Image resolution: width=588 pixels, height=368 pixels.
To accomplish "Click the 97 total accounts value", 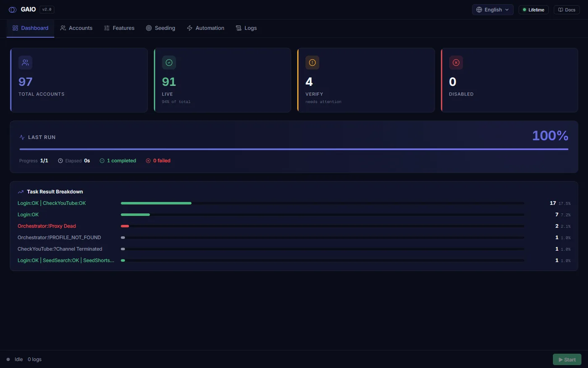I will pos(25,82).
